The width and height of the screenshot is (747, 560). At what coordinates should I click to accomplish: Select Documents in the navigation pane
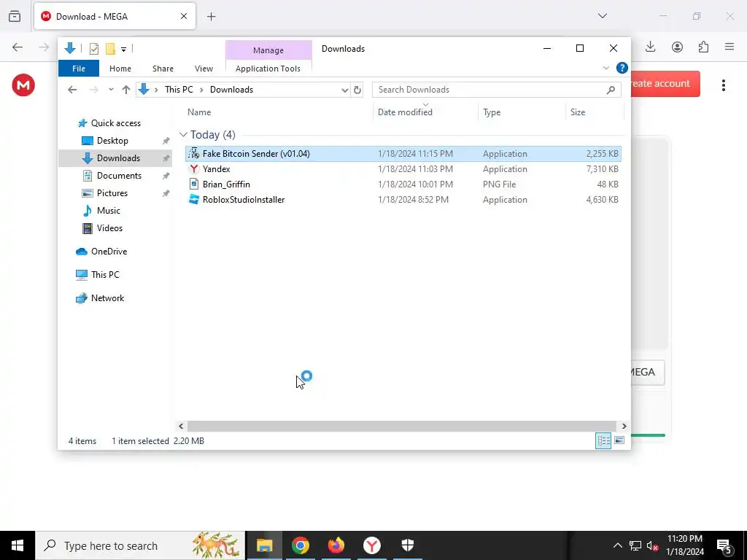[x=119, y=175]
